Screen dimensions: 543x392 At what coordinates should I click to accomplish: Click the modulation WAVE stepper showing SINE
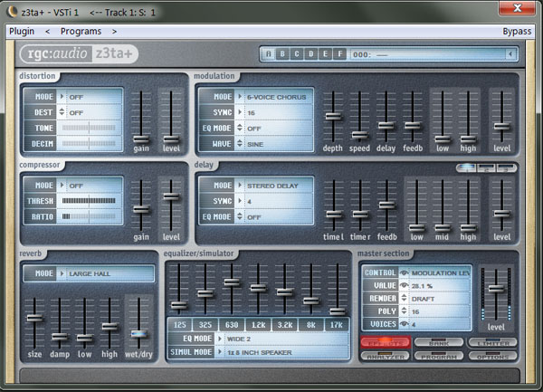click(240, 143)
